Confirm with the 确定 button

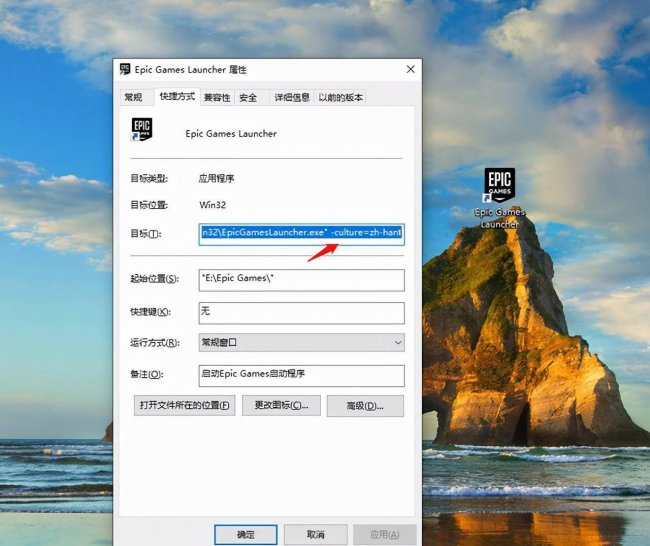coord(246,535)
